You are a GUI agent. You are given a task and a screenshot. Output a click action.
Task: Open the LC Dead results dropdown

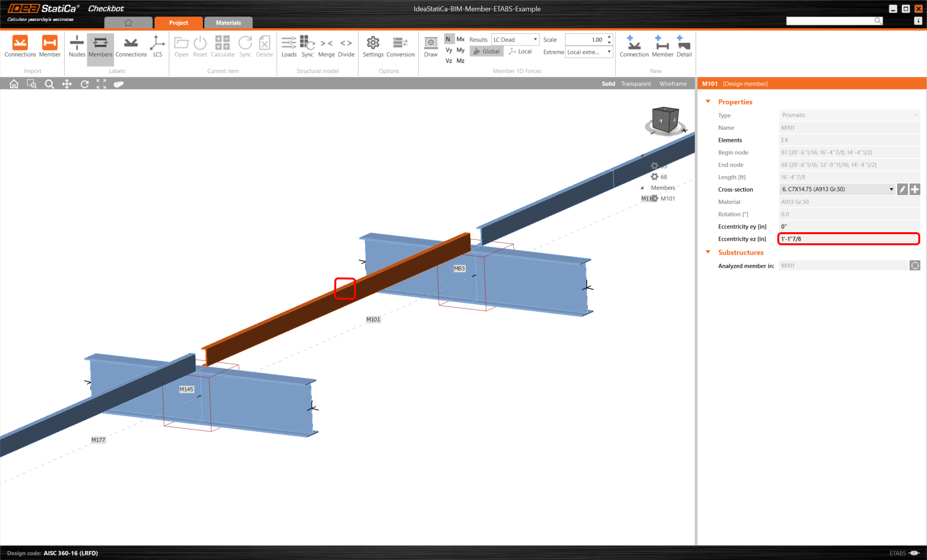tap(515, 40)
